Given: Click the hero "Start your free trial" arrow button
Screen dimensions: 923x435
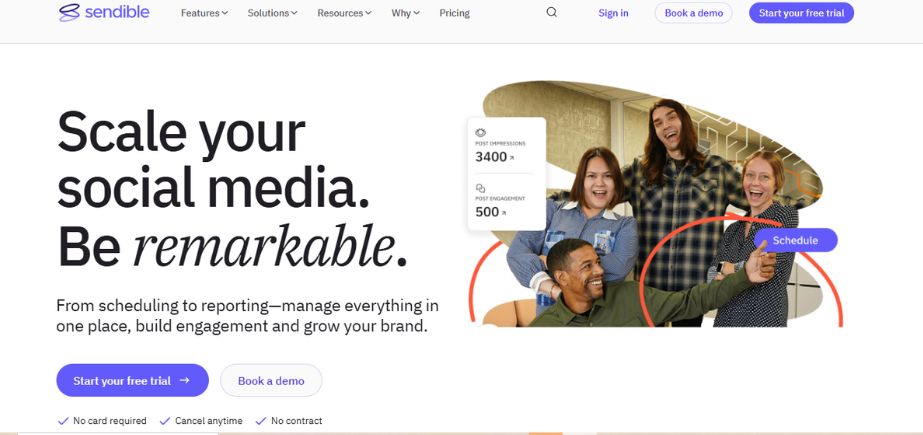Looking at the screenshot, I should (x=132, y=381).
